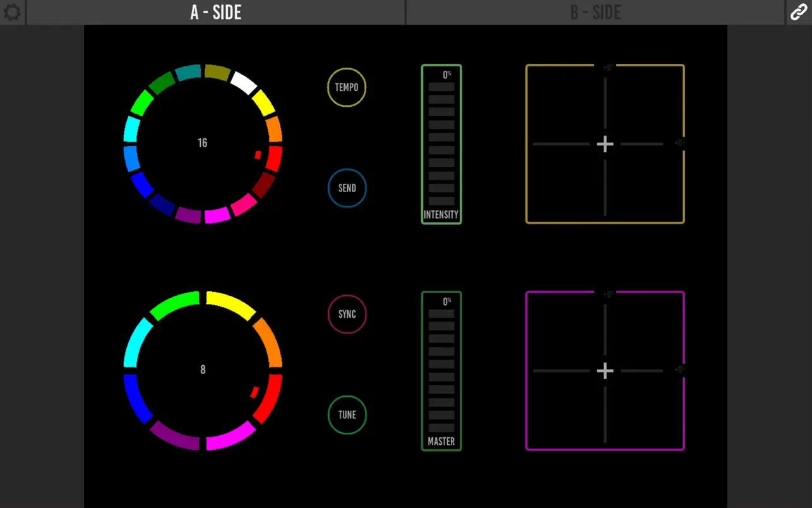This screenshot has width=812, height=508.
Task: Toggle the TEMPO circle button
Action: click(347, 87)
